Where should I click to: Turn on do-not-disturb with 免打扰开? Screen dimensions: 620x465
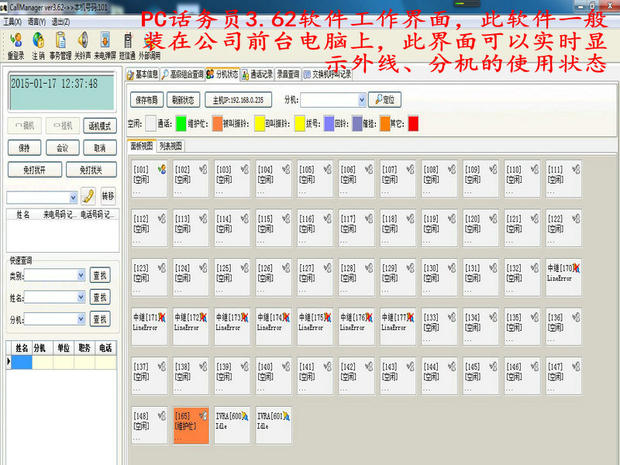coord(35,170)
